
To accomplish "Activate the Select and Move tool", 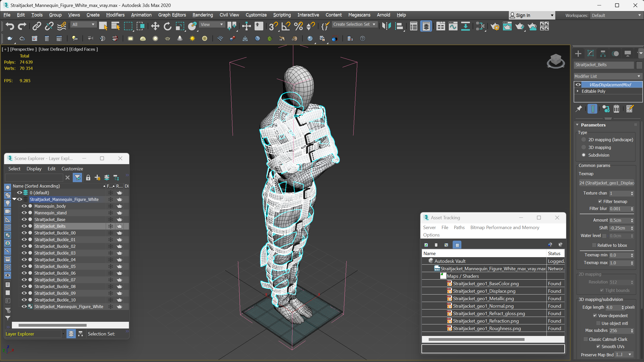I will tap(155, 26).
